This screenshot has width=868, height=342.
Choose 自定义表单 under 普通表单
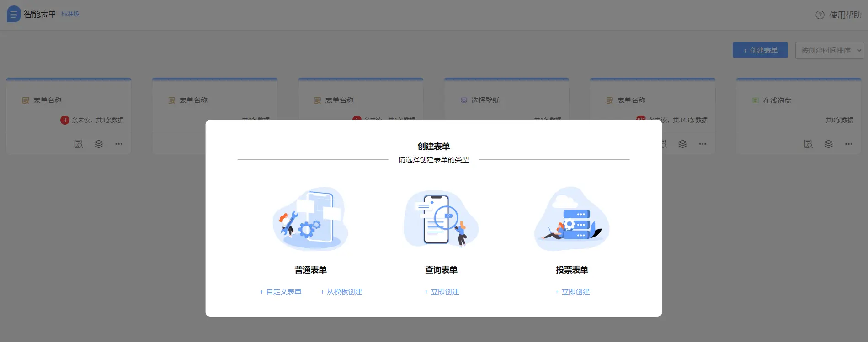click(x=281, y=292)
